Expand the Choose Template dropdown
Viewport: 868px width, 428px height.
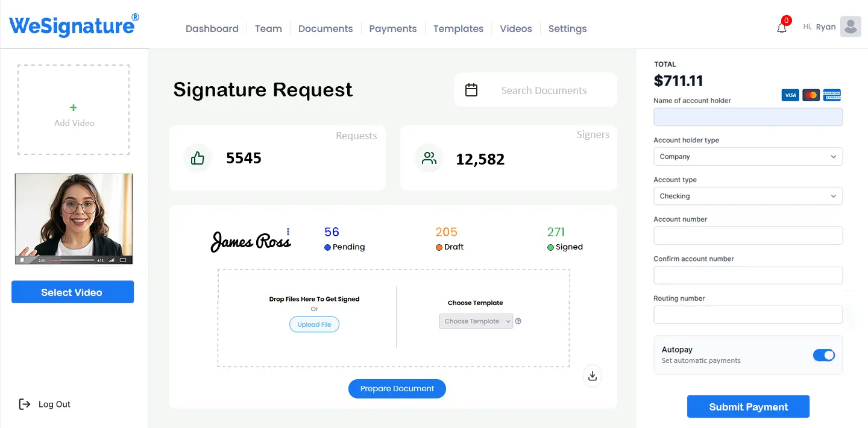coord(476,321)
